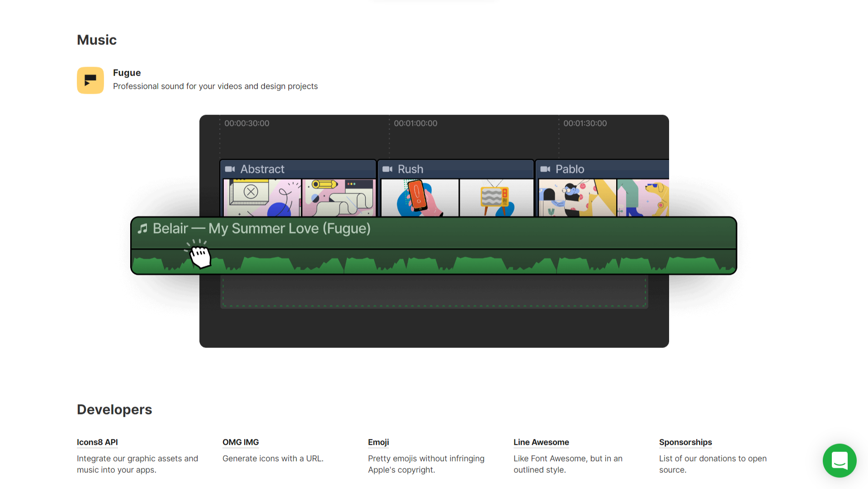
Task: Click the 00:01:00:00 timeline marker
Action: pyautogui.click(x=415, y=123)
